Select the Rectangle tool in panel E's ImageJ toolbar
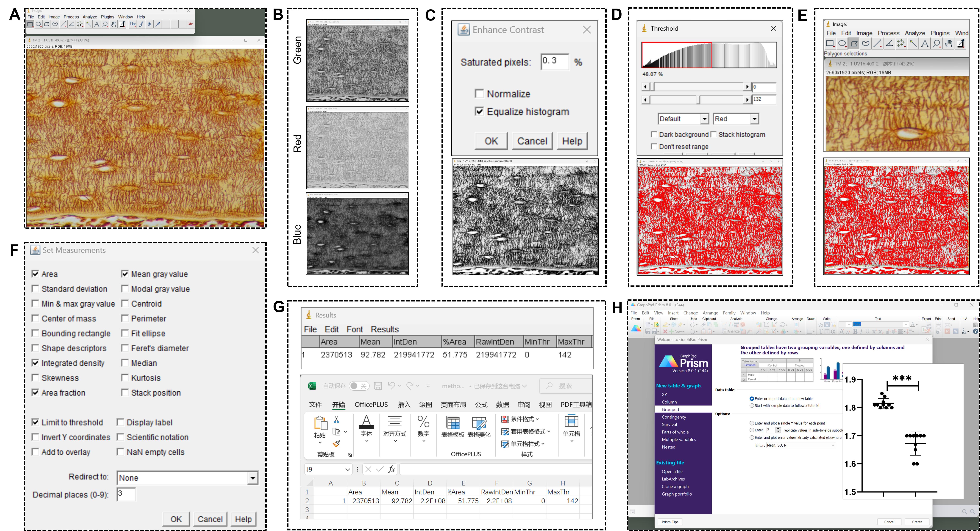The image size is (980, 531). (x=830, y=43)
